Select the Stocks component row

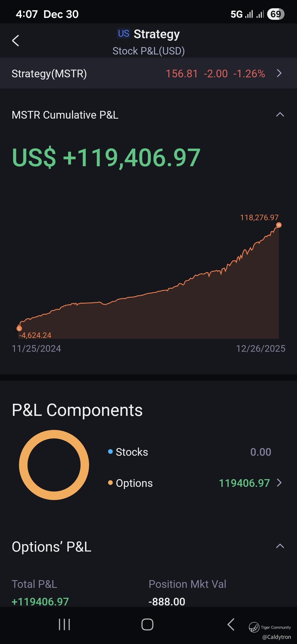189,452
